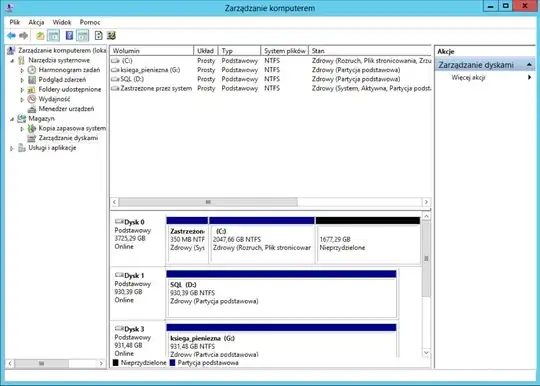
Task: Sort by the Typ column header
Action: [x=239, y=51]
